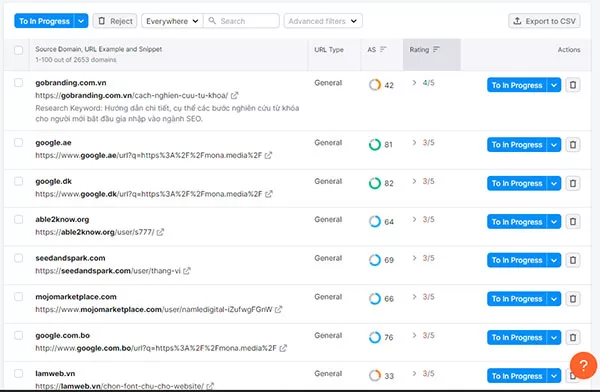Select all domains with header checkbox
Viewport: 600px width, 392px height.
coord(18,50)
